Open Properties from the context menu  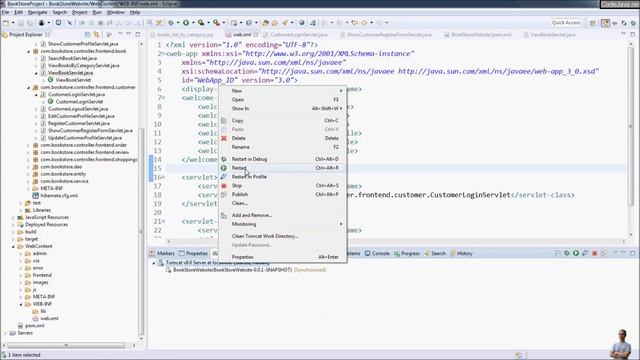283,257
